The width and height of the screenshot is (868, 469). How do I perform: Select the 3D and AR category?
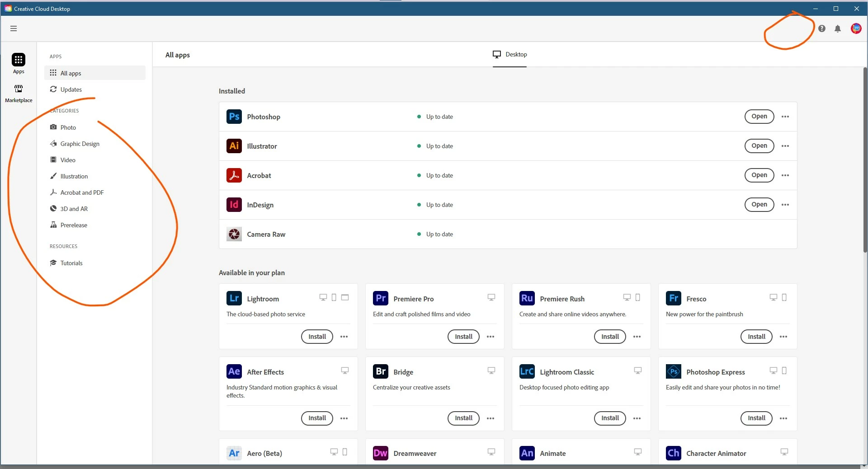[x=95, y=209]
